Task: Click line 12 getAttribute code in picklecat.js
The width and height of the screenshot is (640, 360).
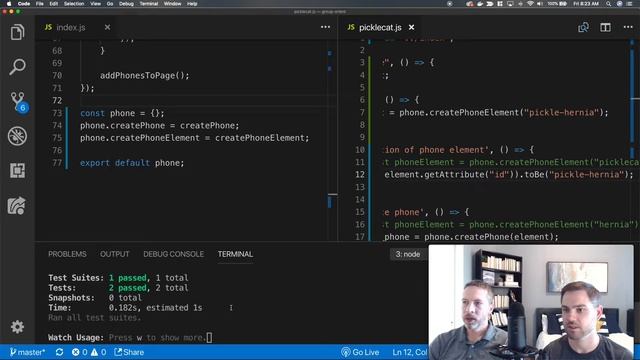Action: pos(508,175)
